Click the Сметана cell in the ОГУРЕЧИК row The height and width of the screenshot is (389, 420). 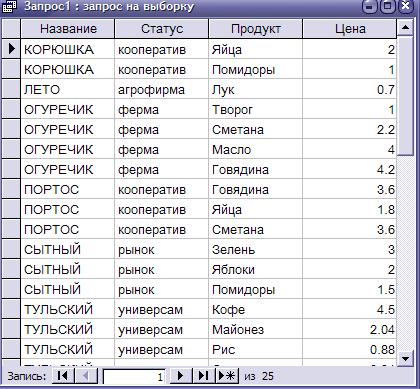tap(256, 129)
